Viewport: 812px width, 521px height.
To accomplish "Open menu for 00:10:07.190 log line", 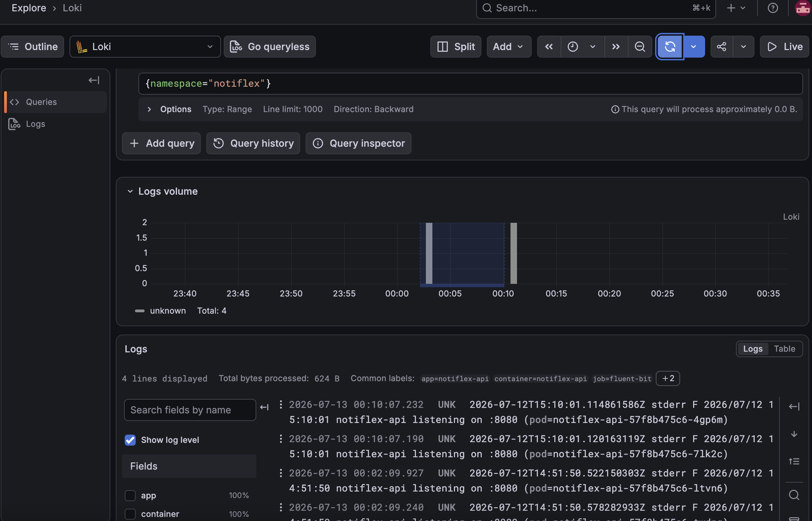I will click(281, 439).
